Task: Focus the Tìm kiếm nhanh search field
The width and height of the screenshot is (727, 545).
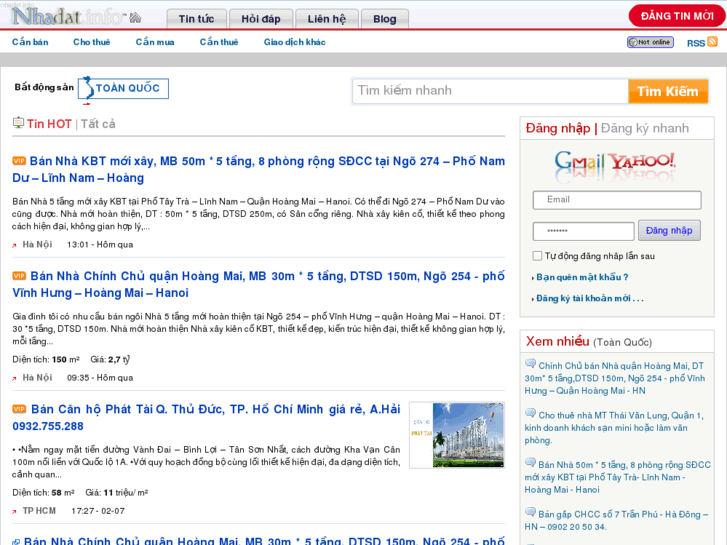Action: pos(490,91)
